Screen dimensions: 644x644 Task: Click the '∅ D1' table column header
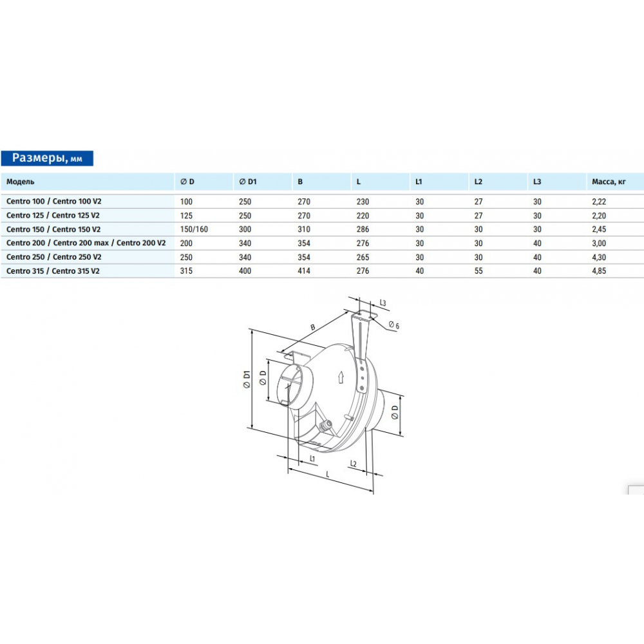pos(247,182)
